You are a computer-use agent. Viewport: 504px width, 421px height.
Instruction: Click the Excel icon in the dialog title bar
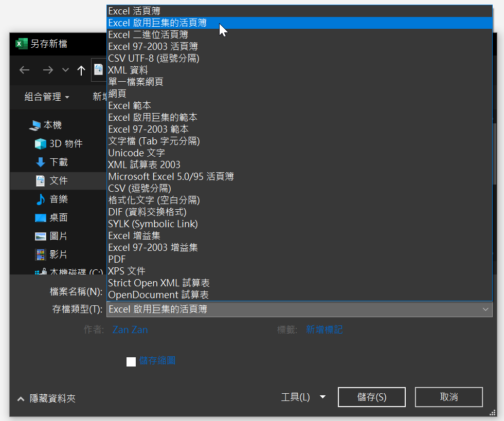(x=21, y=44)
